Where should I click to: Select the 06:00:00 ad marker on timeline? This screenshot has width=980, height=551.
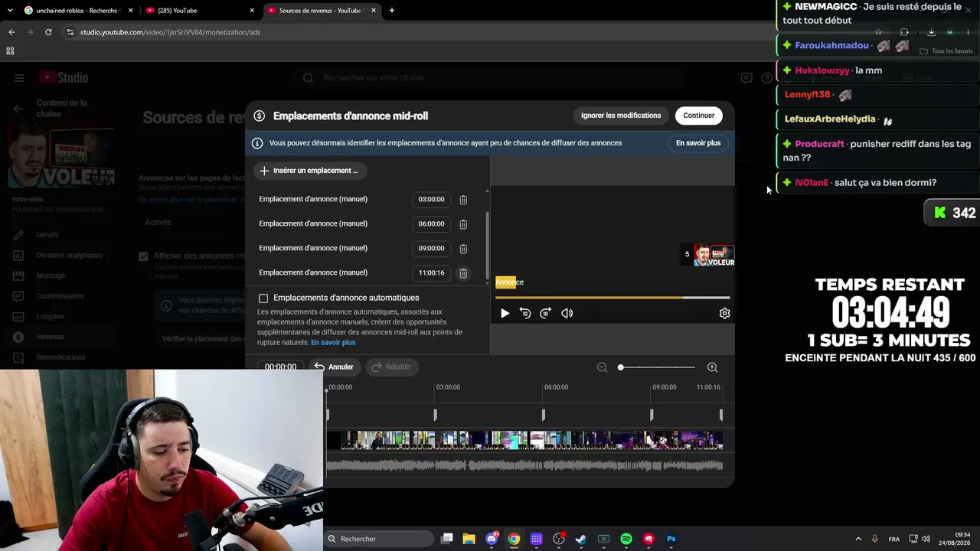click(x=543, y=415)
